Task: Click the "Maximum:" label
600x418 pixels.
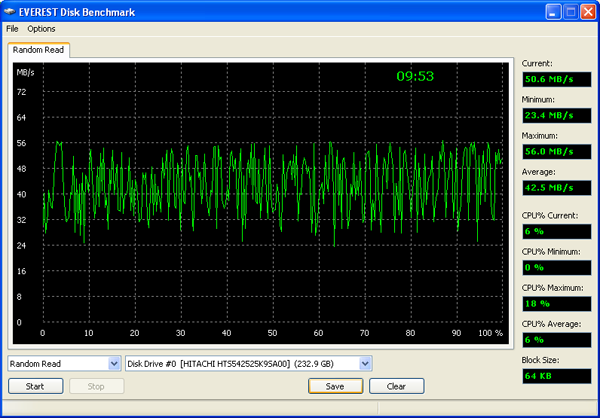Action: (x=540, y=136)
